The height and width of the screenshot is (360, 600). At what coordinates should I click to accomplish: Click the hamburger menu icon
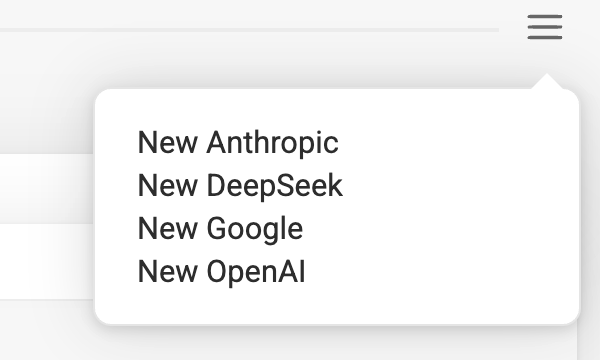click(545, 27)
